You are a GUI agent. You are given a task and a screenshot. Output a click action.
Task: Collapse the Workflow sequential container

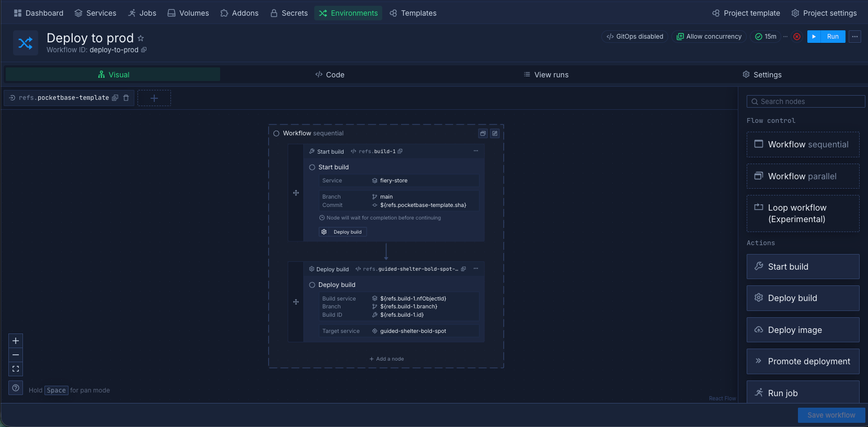pyautogui.click(x=483, y=134)
